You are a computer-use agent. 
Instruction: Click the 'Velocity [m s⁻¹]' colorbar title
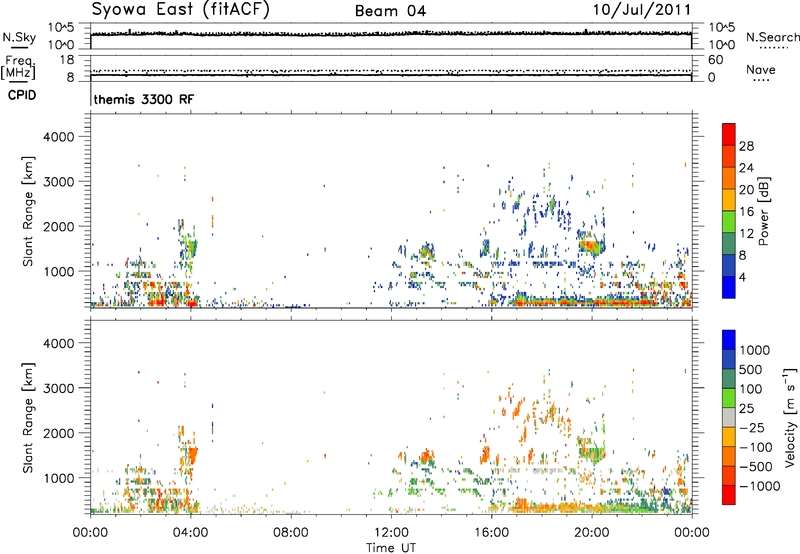click(x=790, y=417)
